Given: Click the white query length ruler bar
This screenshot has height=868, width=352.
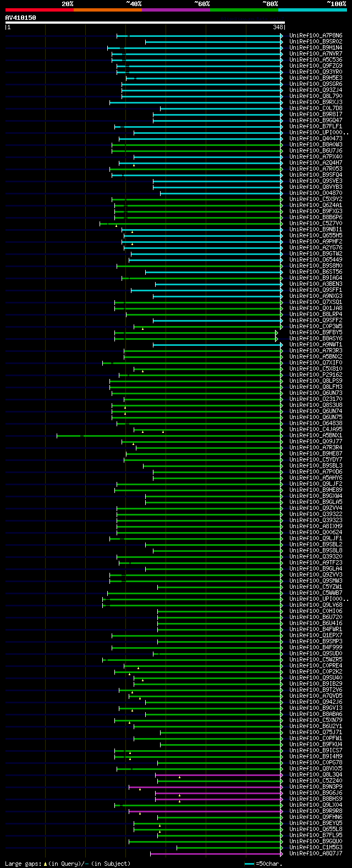Looking at the screenshot, I should [145, 23].
